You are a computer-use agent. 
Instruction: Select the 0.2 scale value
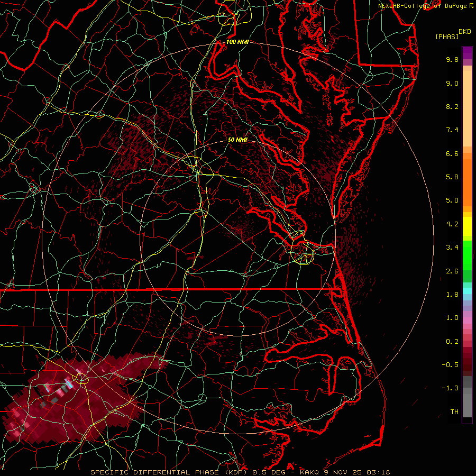(x=452, y=342)
